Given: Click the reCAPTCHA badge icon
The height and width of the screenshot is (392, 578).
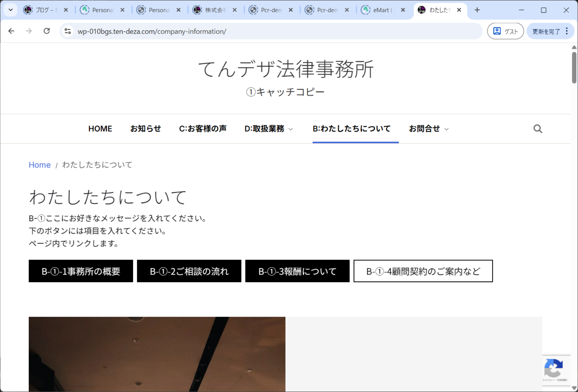Looking at the screenshot, I should pos(553,368).
